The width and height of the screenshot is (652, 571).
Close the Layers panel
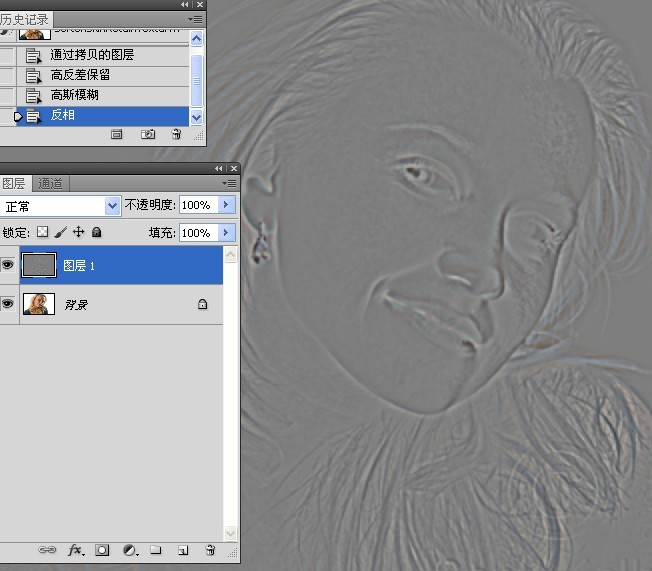(234, 168)
